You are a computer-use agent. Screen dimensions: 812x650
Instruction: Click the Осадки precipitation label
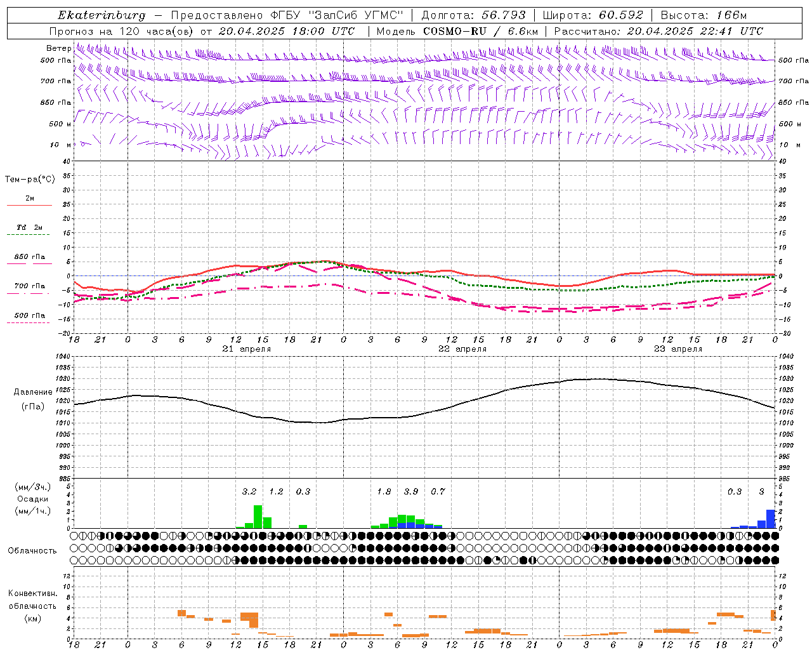pyautogui.click(x=32, y=499)
